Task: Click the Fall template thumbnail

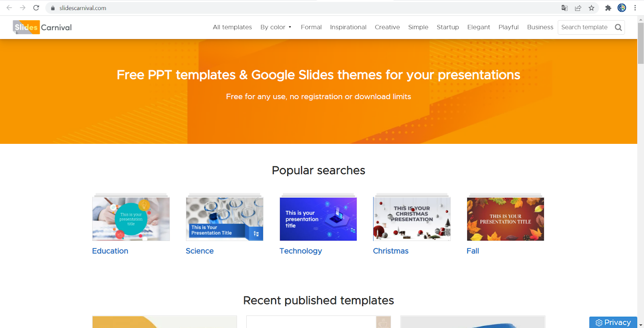Action: [506, 219]
